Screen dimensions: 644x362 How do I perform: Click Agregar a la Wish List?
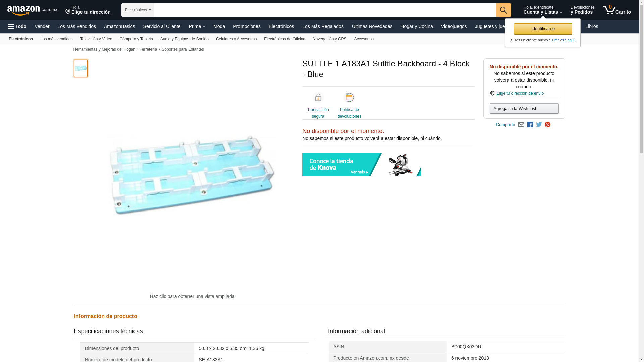tap(524, 108)
